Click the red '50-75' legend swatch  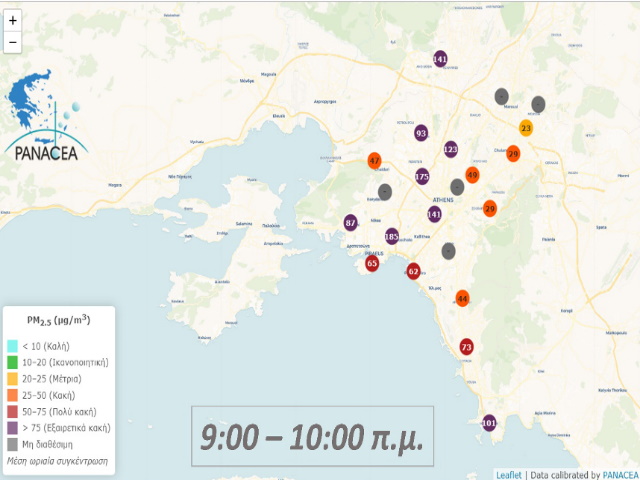pos(13,411)
